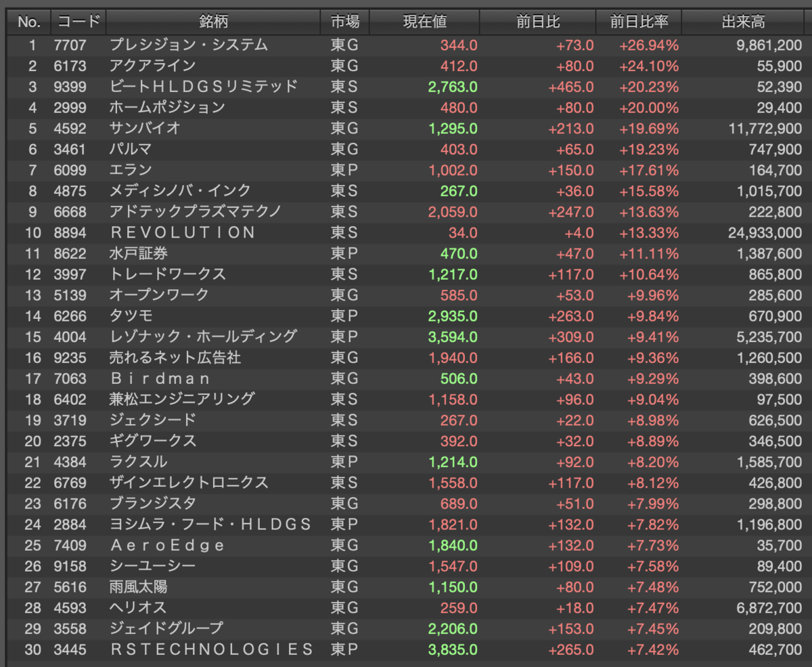This screenshot has width=812, height=667.
Task: Select the タツモ stock name
Action: click(131, 316)
